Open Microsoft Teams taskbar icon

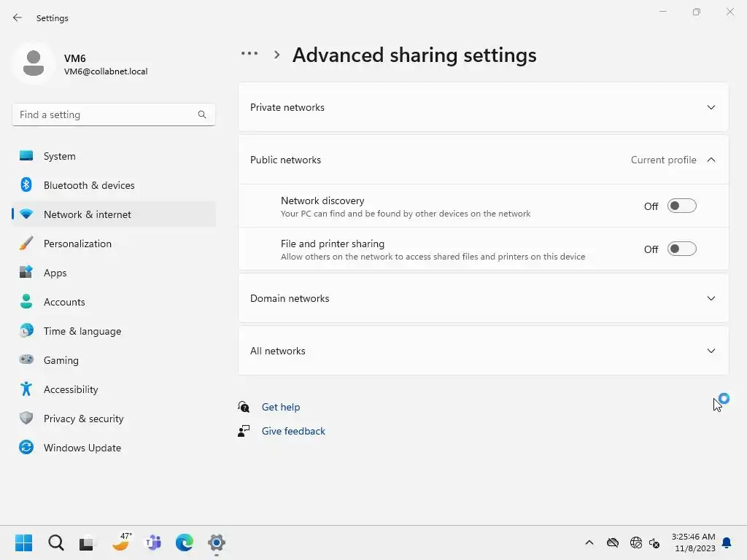(153, 542)
